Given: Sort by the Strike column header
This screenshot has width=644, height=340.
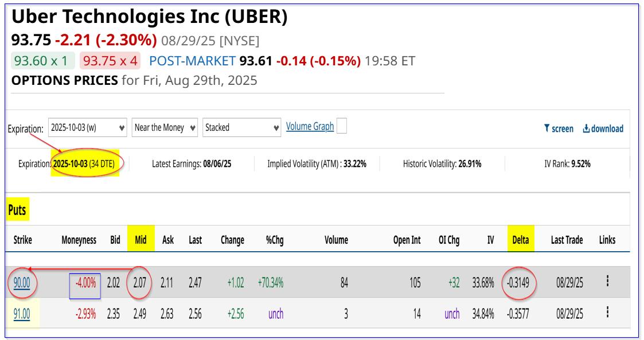Looking at the screenshot, I should (23, 240).
